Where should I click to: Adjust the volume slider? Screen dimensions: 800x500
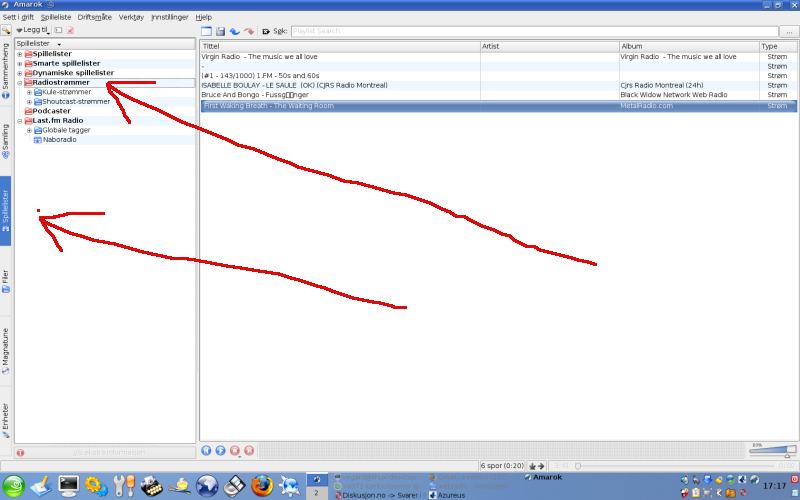click(x=772, y=451)
